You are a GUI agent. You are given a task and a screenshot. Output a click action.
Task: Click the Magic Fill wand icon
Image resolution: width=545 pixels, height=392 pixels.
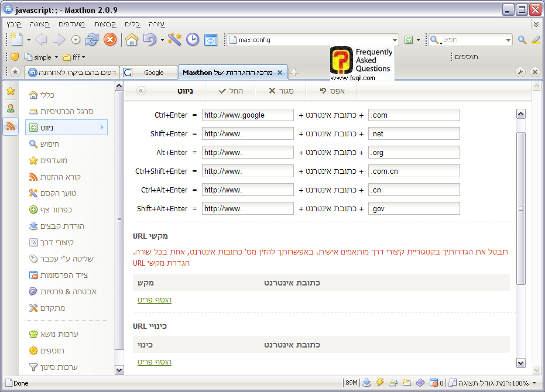(174, 40)
